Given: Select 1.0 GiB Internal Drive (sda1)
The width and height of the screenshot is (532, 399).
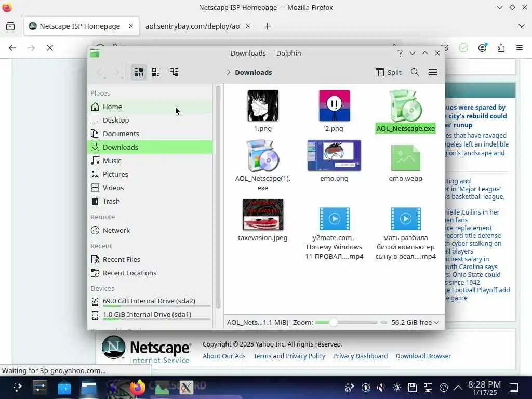Looking at the screenshot, I should (x=150, y=315).
